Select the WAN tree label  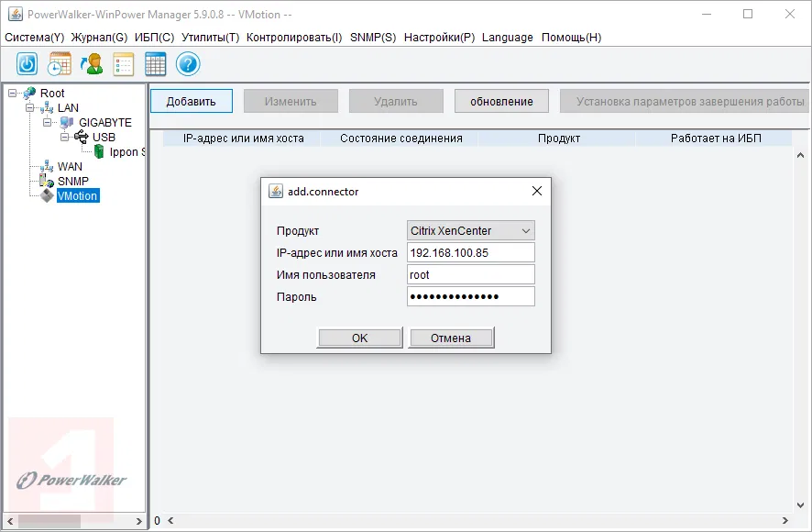pyautogui.click(x=70, y=166)
